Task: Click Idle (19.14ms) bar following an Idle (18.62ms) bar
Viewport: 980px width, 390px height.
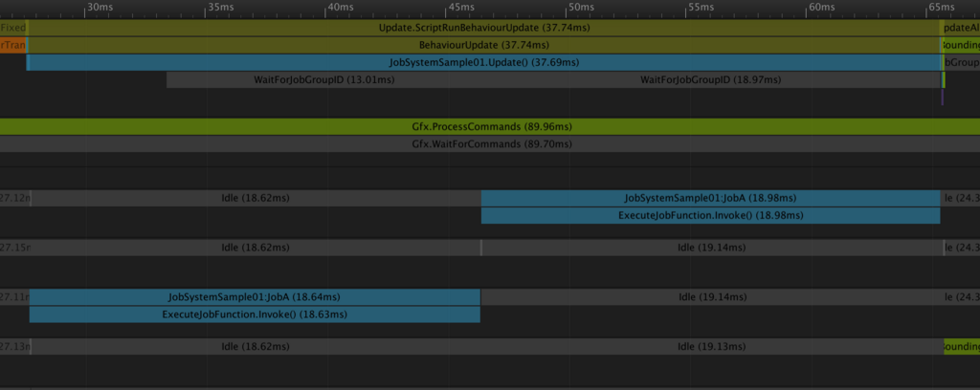Action: pos(712,248)
